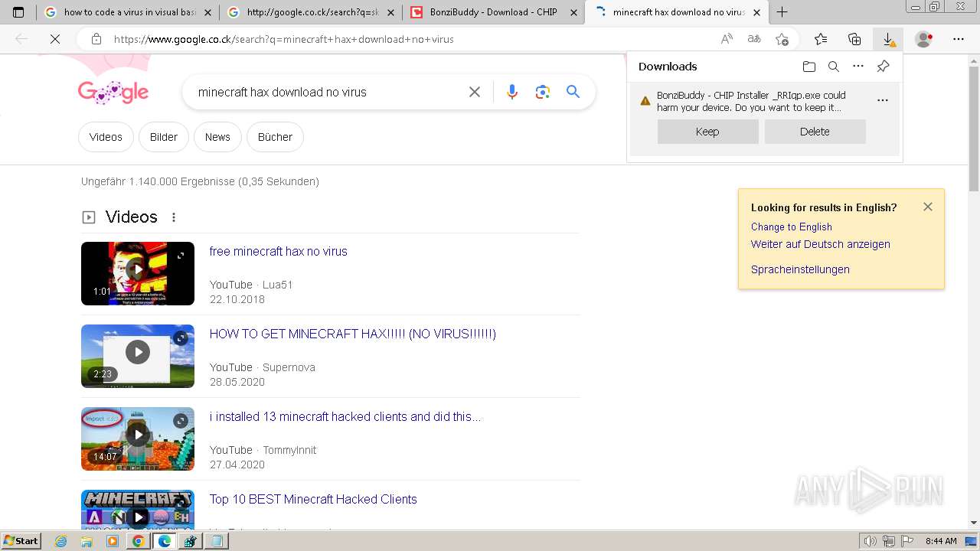Click the Google search text field
This screenshot has height=551, width=980.
tap(325, 92)
